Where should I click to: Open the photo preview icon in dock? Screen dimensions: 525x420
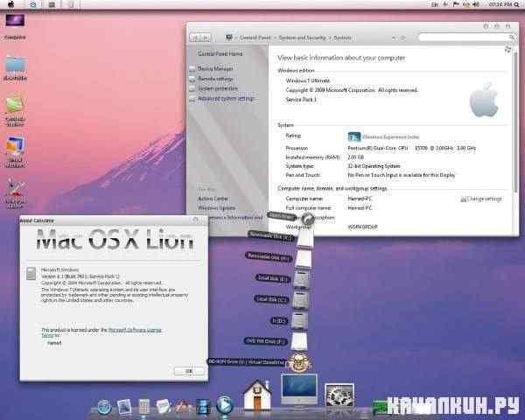click(x=124, y=407)
